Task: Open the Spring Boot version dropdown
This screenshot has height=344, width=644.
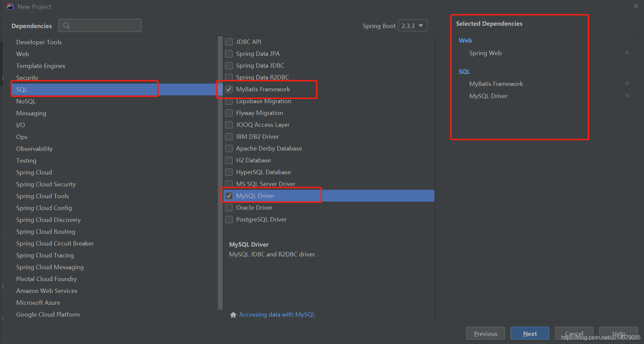Action: 413,26
